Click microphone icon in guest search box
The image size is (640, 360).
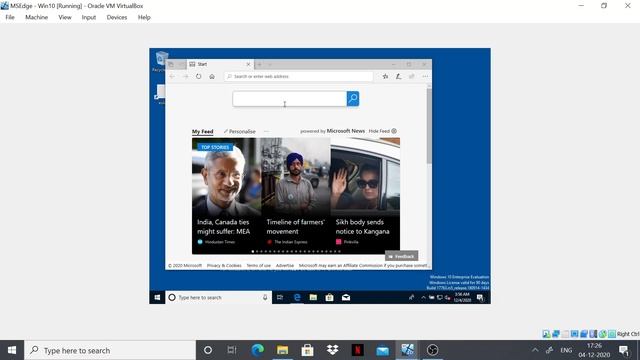coord(265,298)
